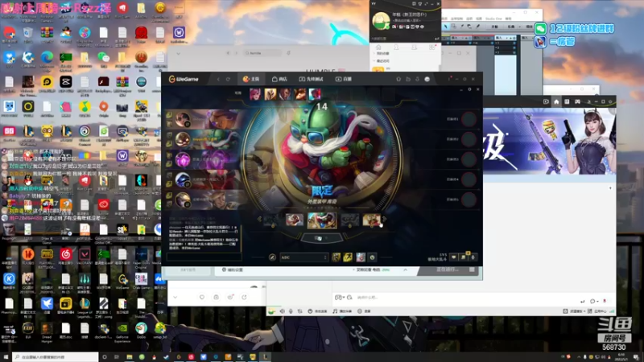
Task: Launch GeForce Experience desktop shortcut
Action: tap(122, 331)
